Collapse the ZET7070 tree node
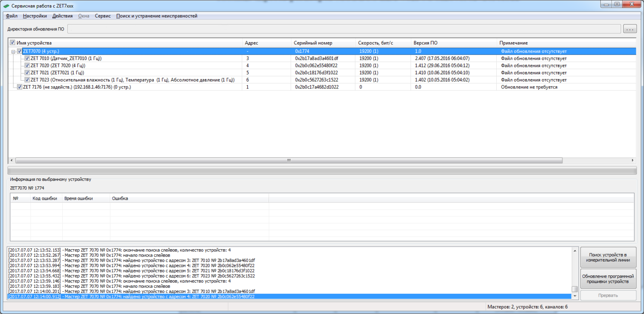 click(x=13, y=52)
